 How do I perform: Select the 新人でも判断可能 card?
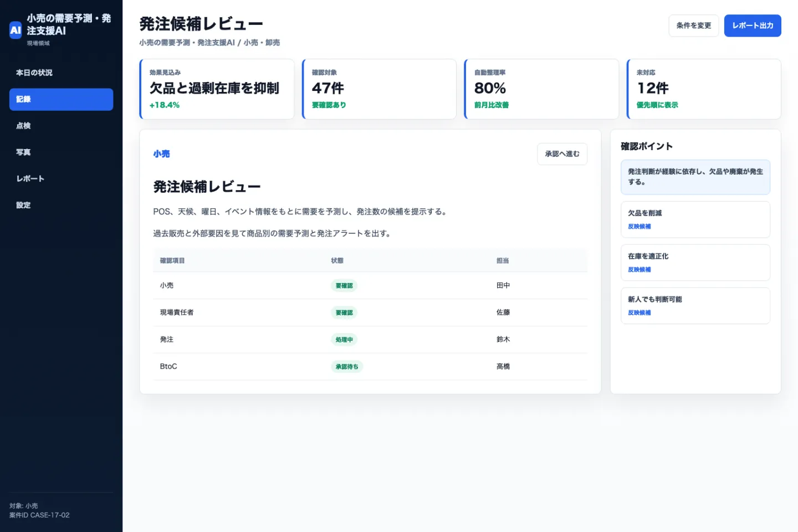pyautogui.click(x=695, y=306)
